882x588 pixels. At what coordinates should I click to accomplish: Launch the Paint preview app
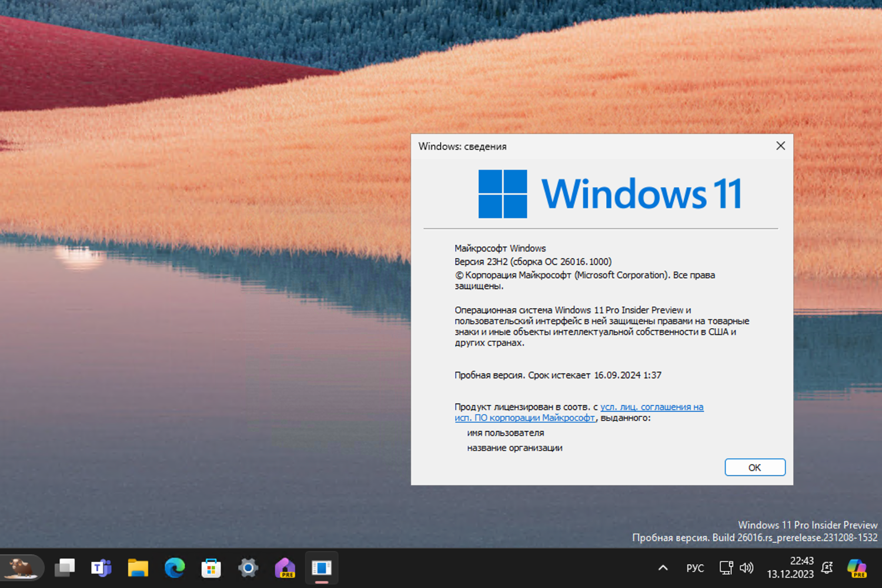[285, 567]
